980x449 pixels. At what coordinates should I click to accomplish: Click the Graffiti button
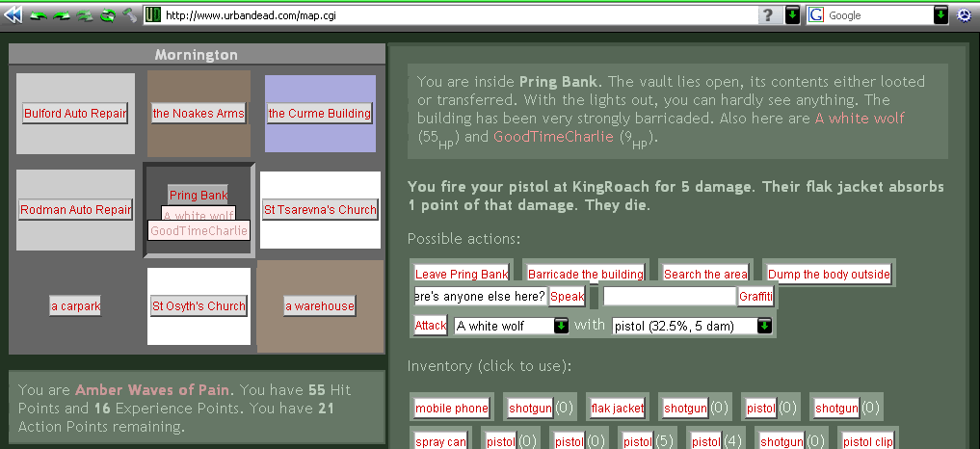[x=755, y=297]
